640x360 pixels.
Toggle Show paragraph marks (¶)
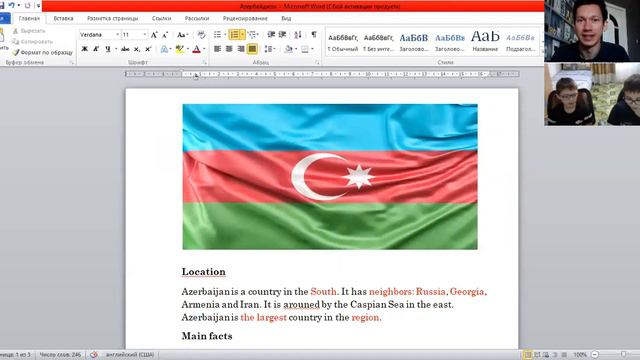314,35
